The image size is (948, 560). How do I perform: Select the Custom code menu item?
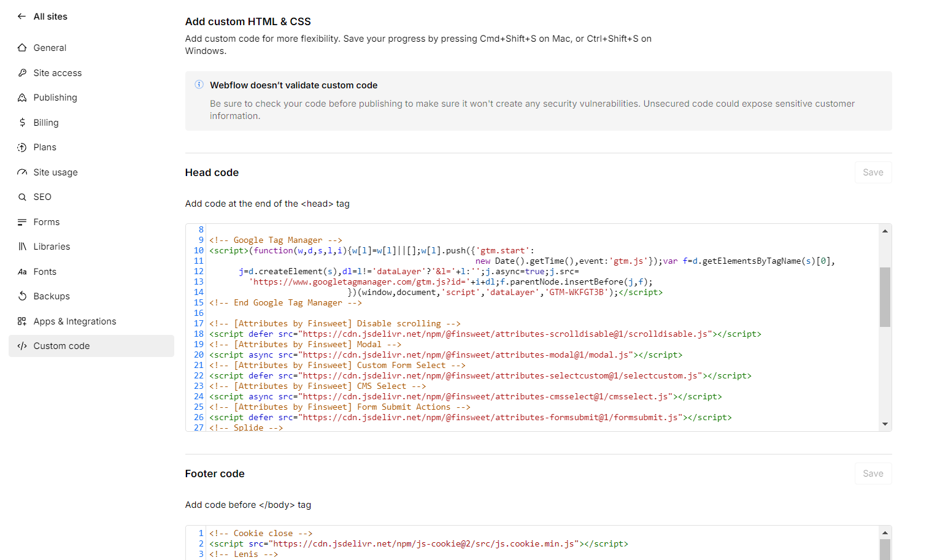(91, 346)
